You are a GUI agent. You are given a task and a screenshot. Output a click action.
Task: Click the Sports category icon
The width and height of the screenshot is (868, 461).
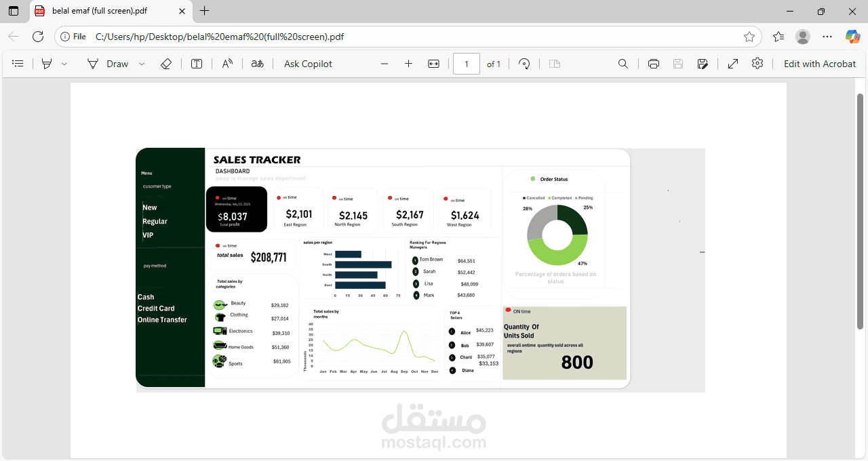coord(220,361)
